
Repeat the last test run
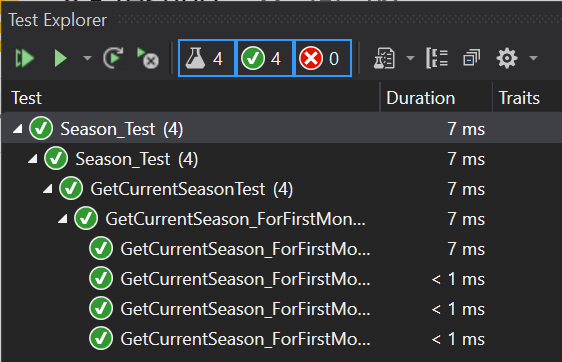113,58
